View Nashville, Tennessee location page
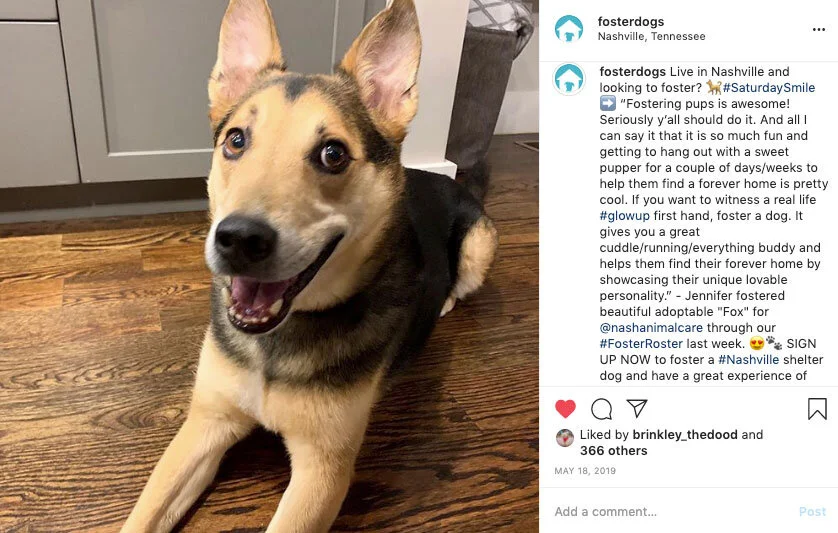This screenshot has width=838, height=533. [x=651, y=36]
